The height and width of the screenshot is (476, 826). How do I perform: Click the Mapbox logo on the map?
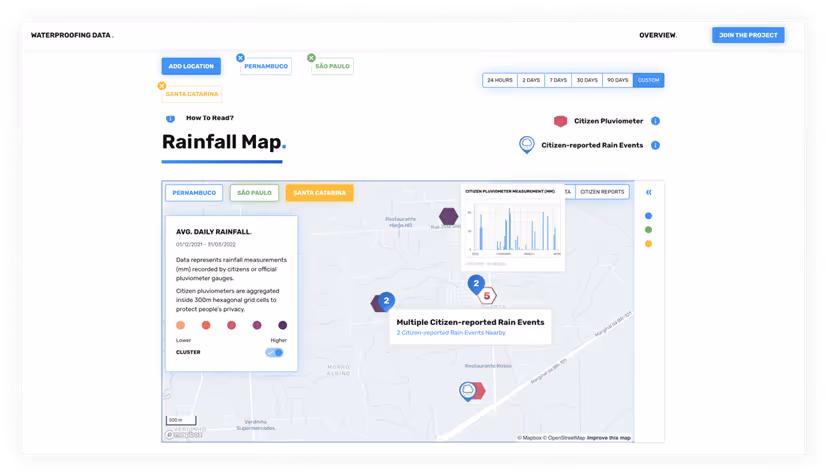pyautogui.click(x=184, y=435)
